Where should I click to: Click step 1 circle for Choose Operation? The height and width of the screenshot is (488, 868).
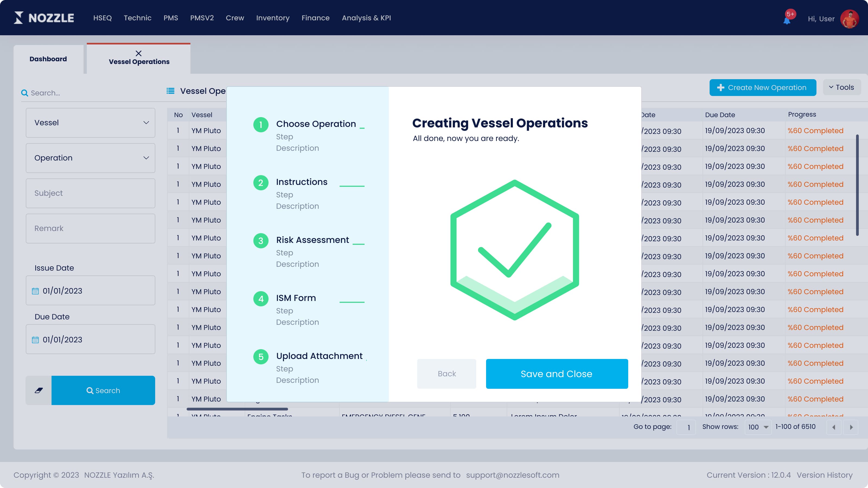261,125
